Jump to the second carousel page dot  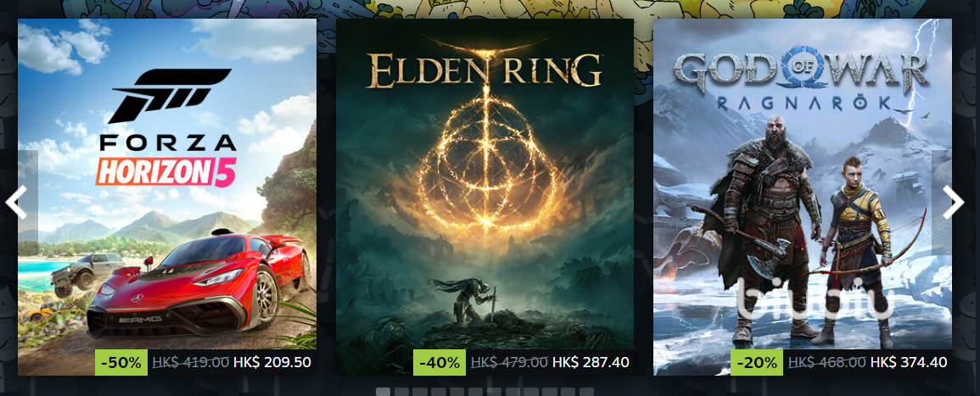tap(402, 392)
